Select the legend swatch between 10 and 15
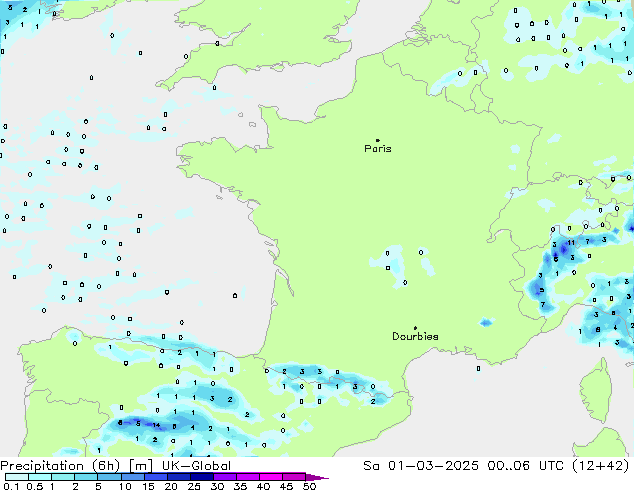 [x=132, y=477]
